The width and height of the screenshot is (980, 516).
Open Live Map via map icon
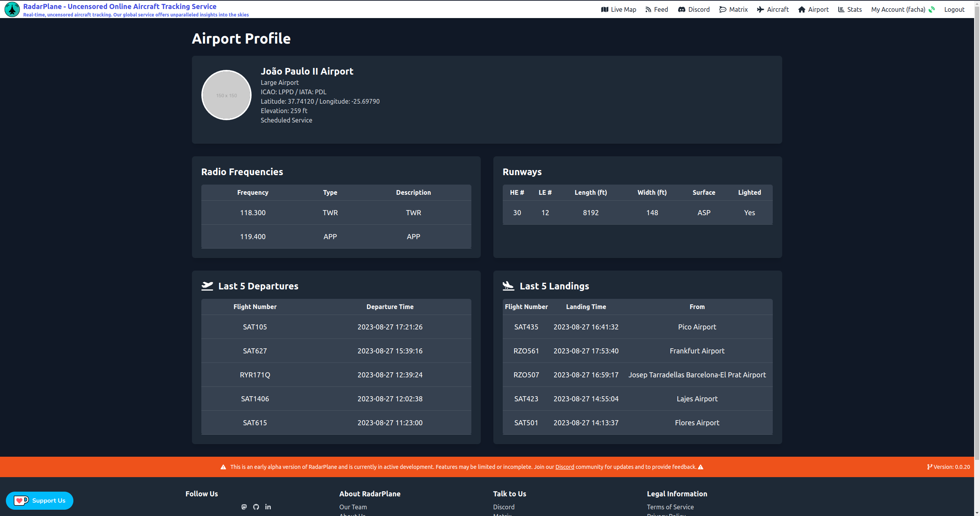click(x=604, y=9)
